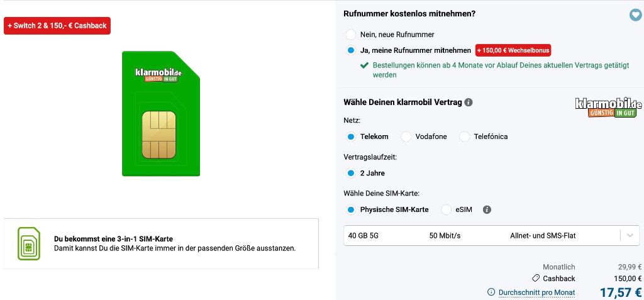Viewport: 644px width, 300px height.
Task: Select Ja, meine Rufnummer mitnehmen
Action: pos(351,50)
